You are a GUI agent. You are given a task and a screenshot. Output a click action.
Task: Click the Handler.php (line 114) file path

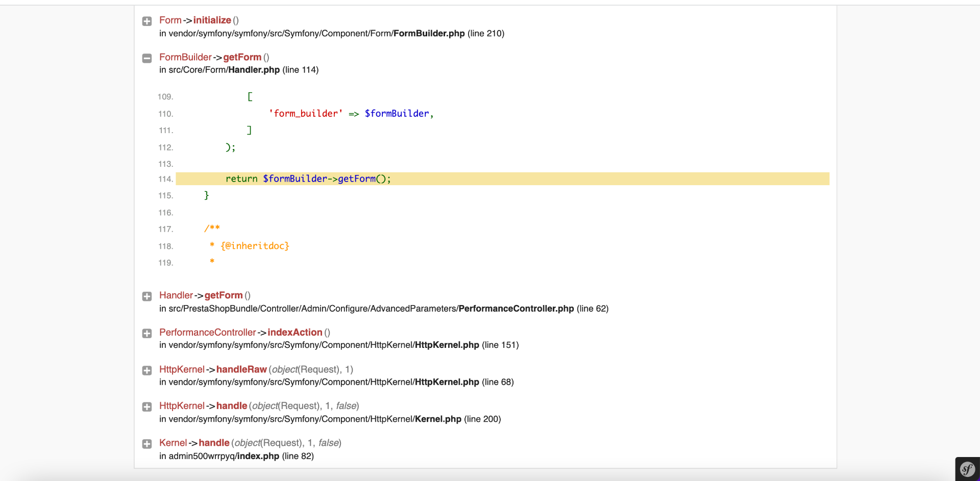(x=239, y=70)
